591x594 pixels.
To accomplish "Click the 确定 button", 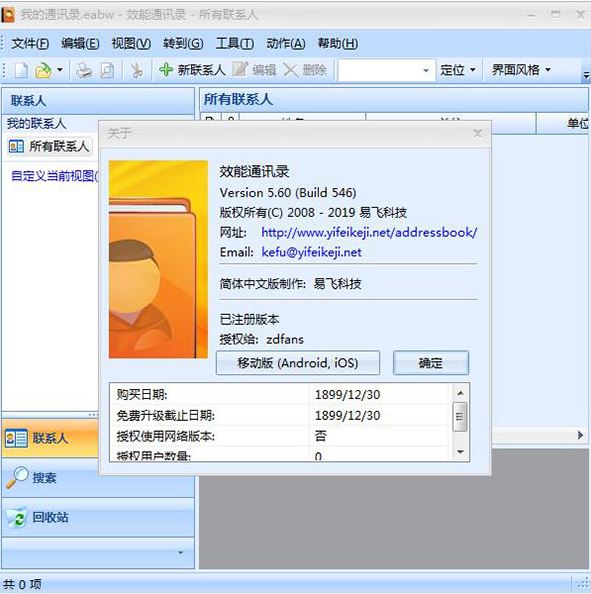I will (x=431, y=363).
